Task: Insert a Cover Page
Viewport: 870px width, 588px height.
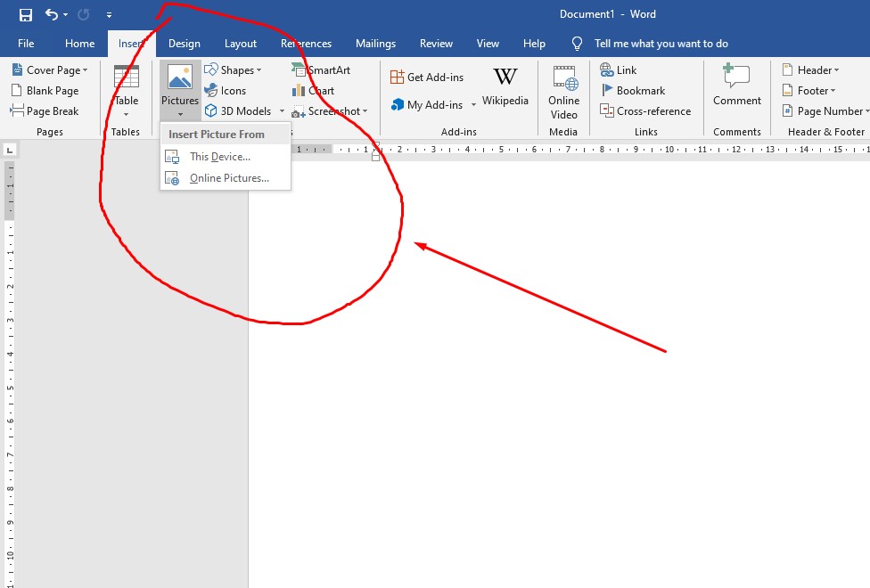Action: click(50, 69)
